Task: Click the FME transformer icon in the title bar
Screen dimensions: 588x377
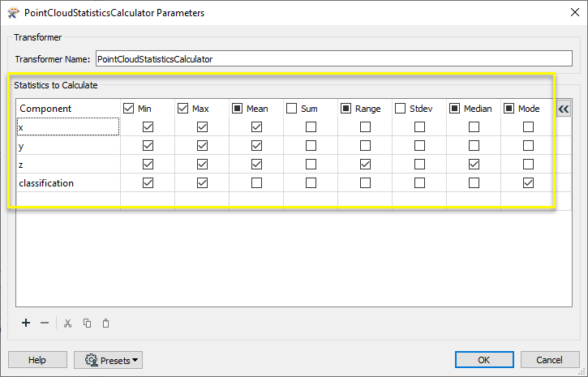Action: 13,13
